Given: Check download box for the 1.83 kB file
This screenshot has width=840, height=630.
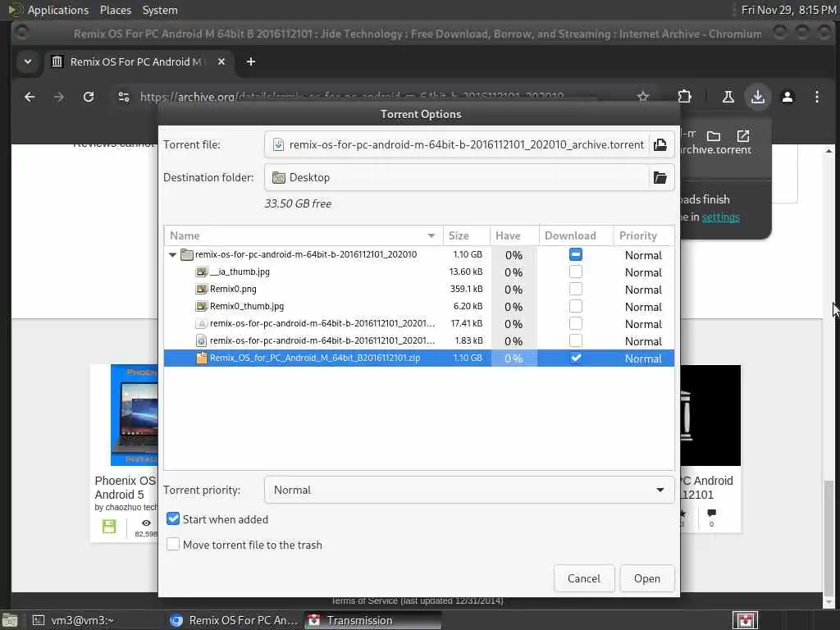Looking at the screenshot, I should click(x=575, y=340).
